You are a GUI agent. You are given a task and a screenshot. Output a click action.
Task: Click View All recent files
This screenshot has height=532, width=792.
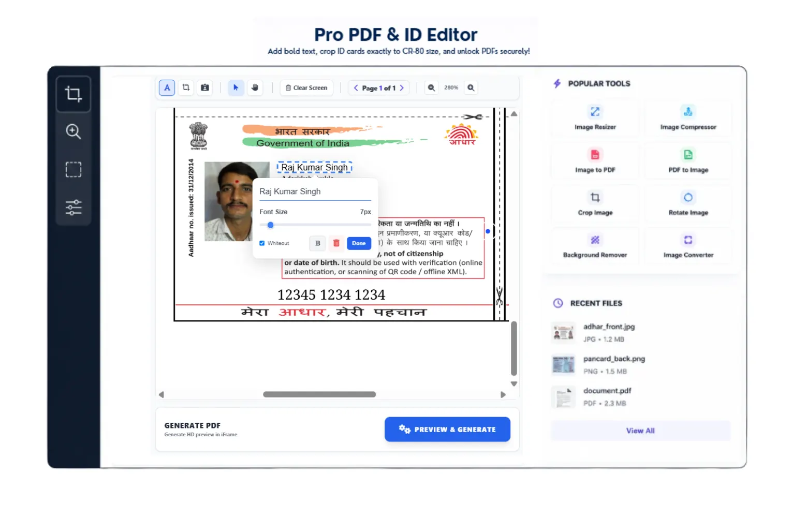640,431
